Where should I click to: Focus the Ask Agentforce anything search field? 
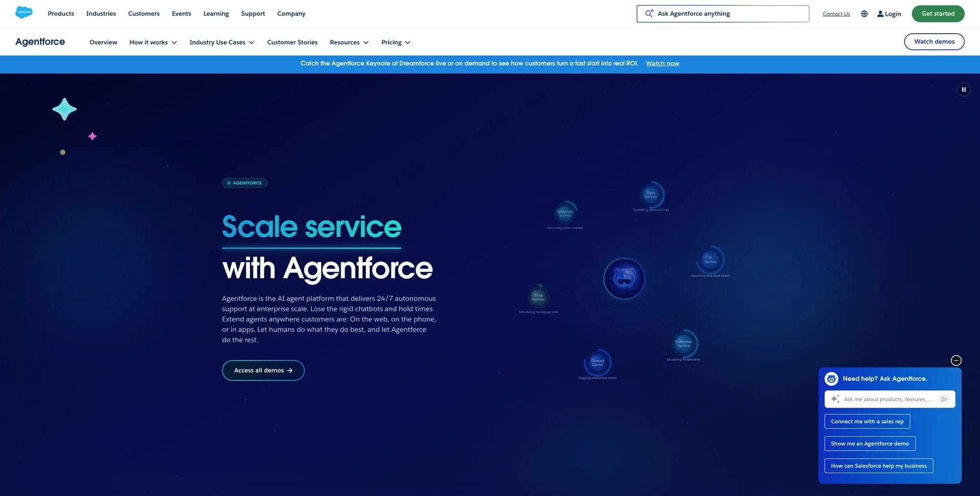coord(723,14)
